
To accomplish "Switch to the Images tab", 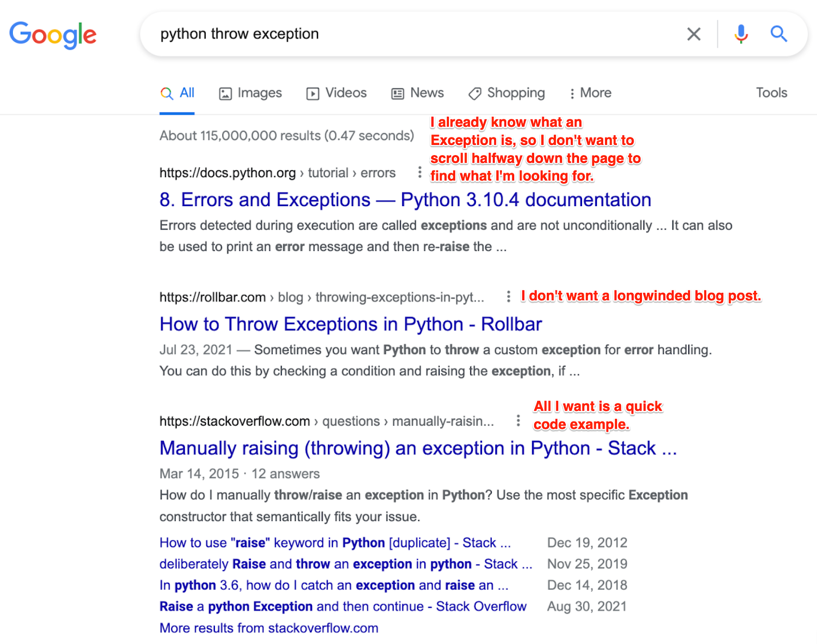I will pos(250,93).
